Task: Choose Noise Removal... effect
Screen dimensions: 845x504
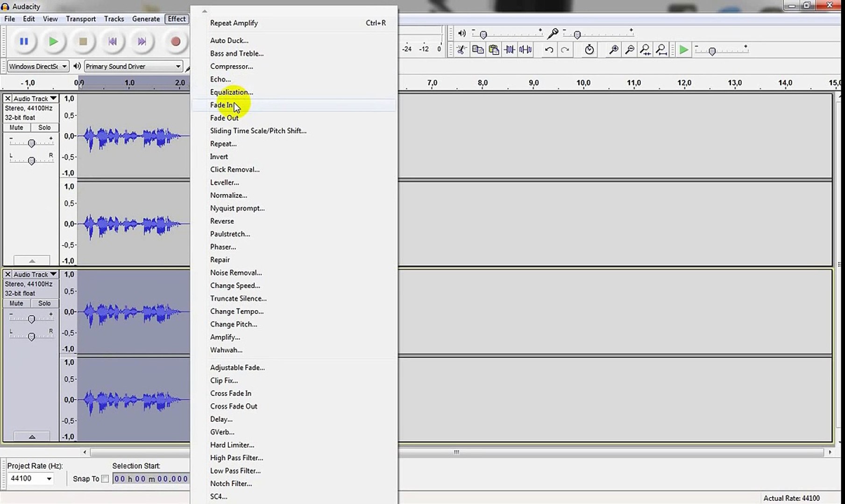Action: [294, 273]
